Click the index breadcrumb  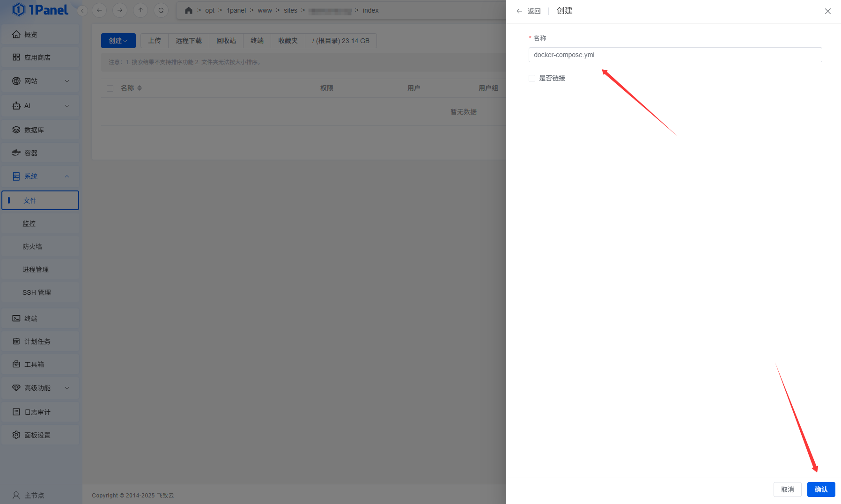[370, 10]
